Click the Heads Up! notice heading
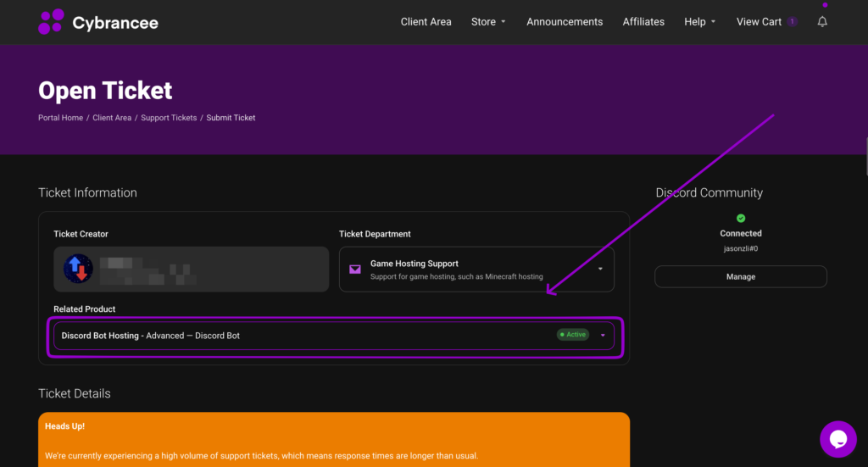Image resolution: width=868 pixels, height=467 pixels. click(x=64, y=426)
